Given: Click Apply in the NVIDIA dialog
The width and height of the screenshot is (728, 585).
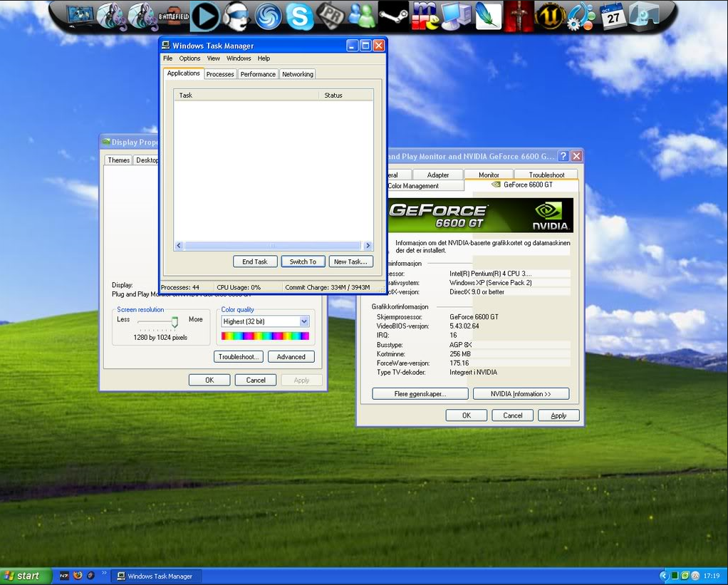Looking at the screenshot, I should coord(558,415).
